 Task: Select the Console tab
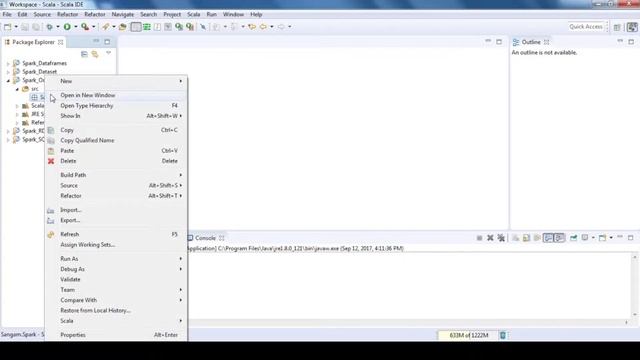click(205, 238)
